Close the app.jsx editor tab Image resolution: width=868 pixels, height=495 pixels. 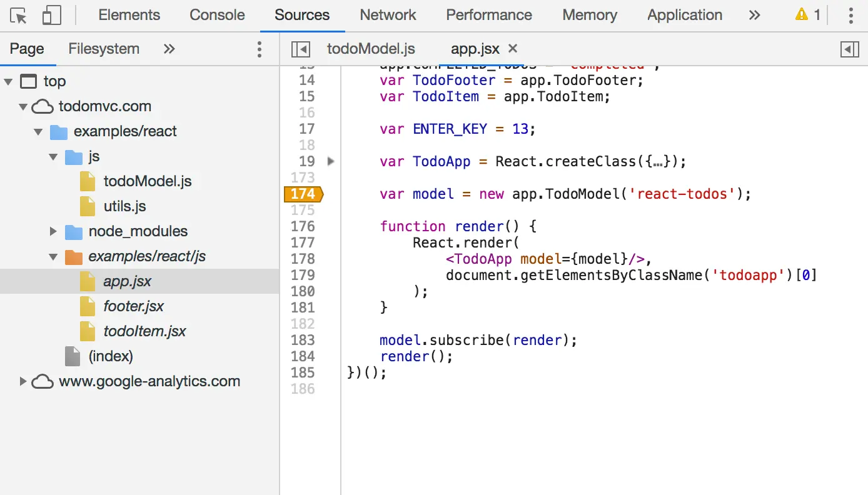tap(513, 49)
